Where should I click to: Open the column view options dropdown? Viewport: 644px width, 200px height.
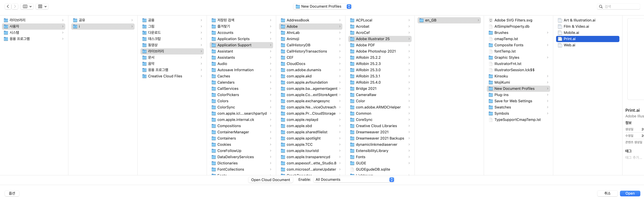click(x=27, y=6)
